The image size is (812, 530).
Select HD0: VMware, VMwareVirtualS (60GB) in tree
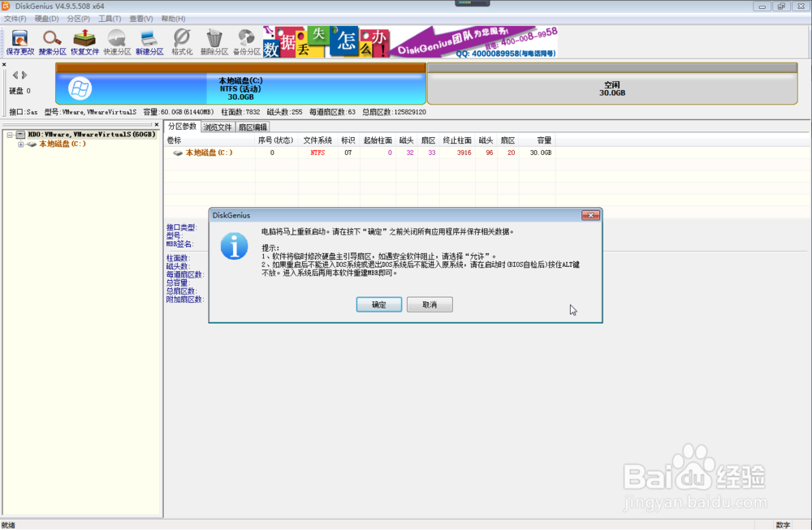pyautogui.click(x=91, y=135)
